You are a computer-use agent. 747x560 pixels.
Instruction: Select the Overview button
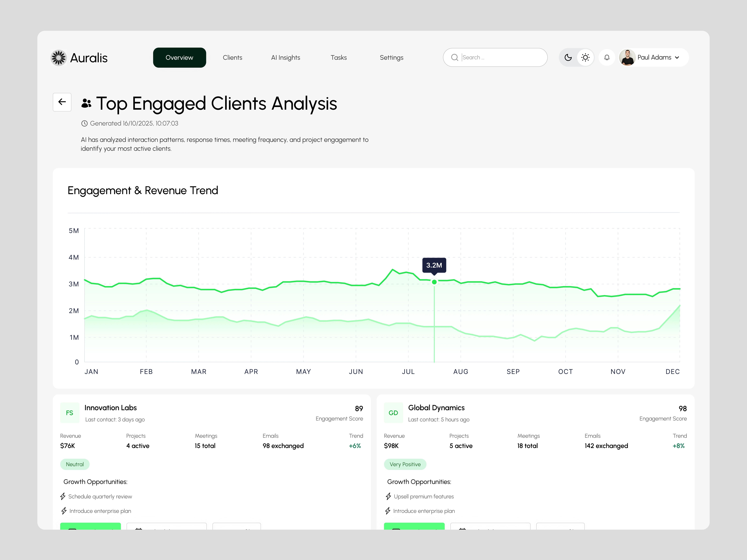[x=179, y=58]
